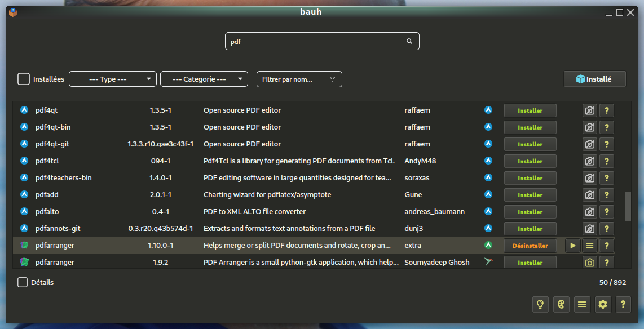Image resolution: width=644 pixels, height=329 pixels.
Task: Click description Charting wizard for pdflatex/asymptote
Action: 267,194
